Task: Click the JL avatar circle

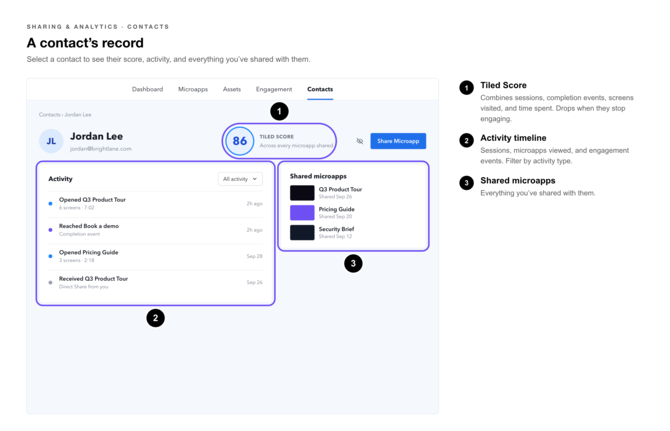Action: point(51,141)
